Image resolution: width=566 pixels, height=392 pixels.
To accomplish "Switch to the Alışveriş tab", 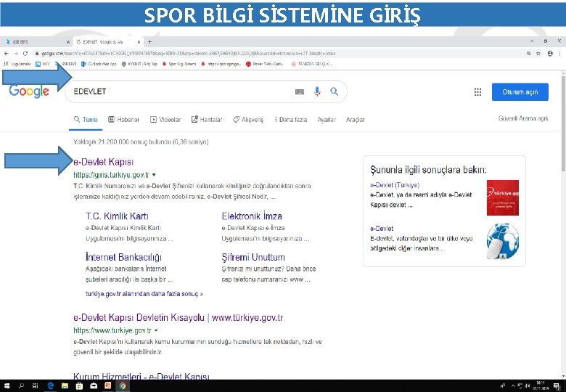I will click(248, 120).
